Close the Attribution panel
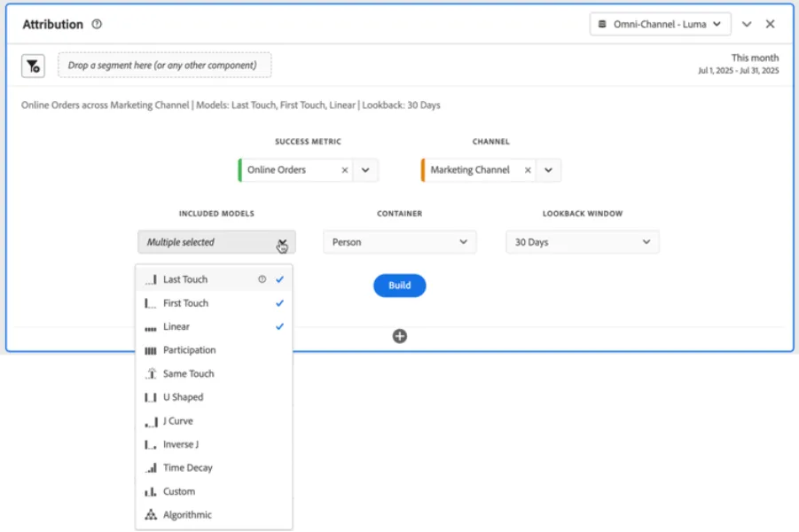This screenshot has width=799, height=532. (x=770, y=24)
